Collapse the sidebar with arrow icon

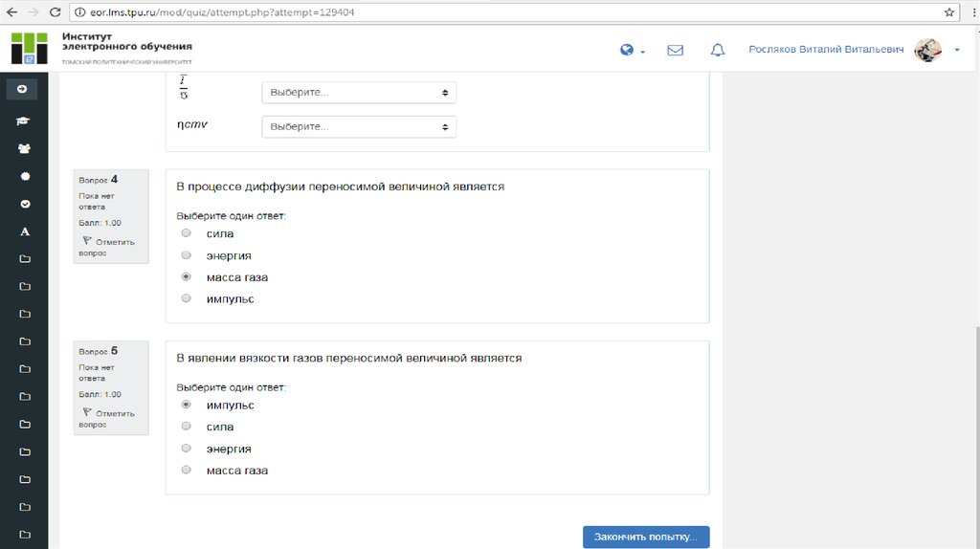coord(23,89)
